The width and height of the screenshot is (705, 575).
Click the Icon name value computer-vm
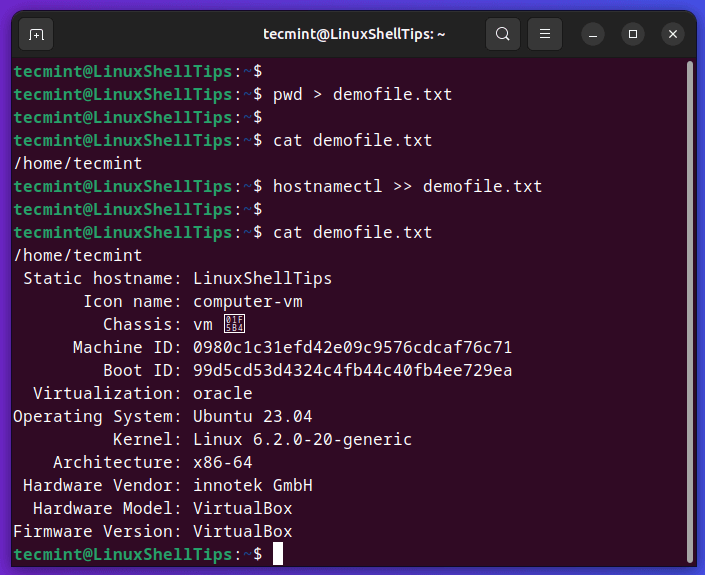pyautogui.click(x=248, y=301)
